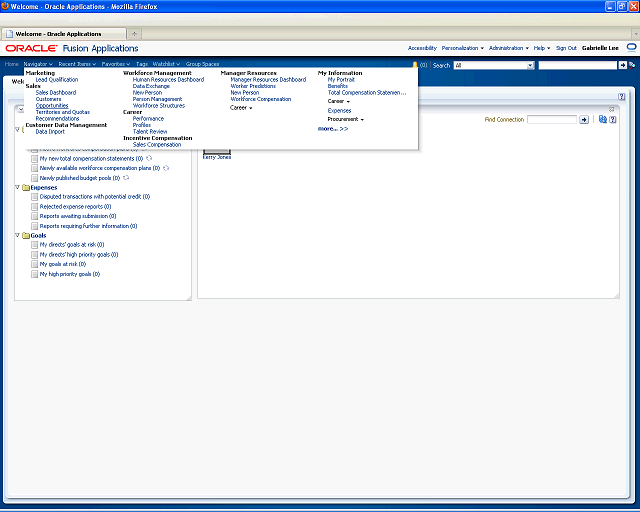Open the connections people icon

tap(602, 119)
